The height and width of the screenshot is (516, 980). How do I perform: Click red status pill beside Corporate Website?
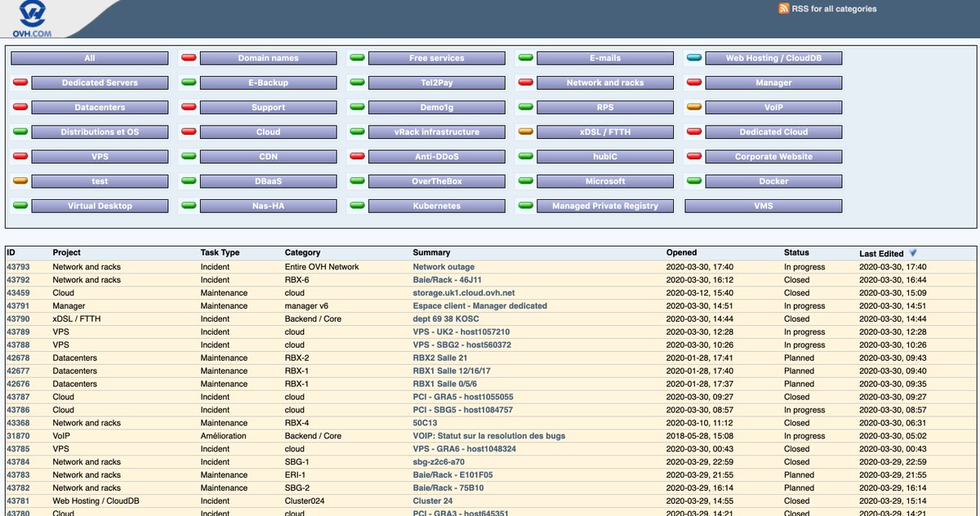(693, 156)
